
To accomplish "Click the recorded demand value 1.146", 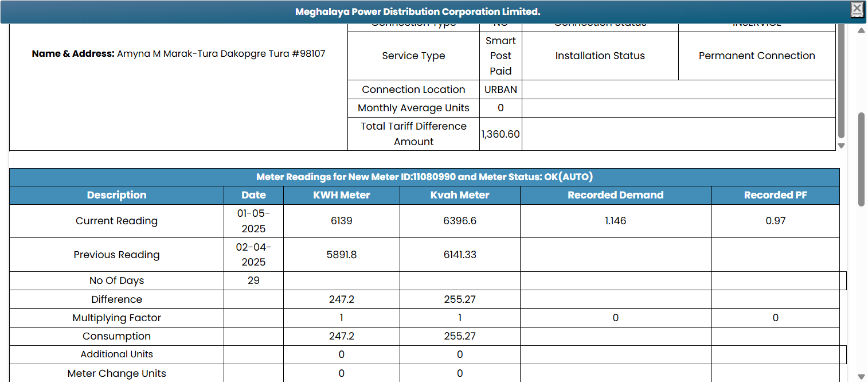I will [x=616, y=221].
